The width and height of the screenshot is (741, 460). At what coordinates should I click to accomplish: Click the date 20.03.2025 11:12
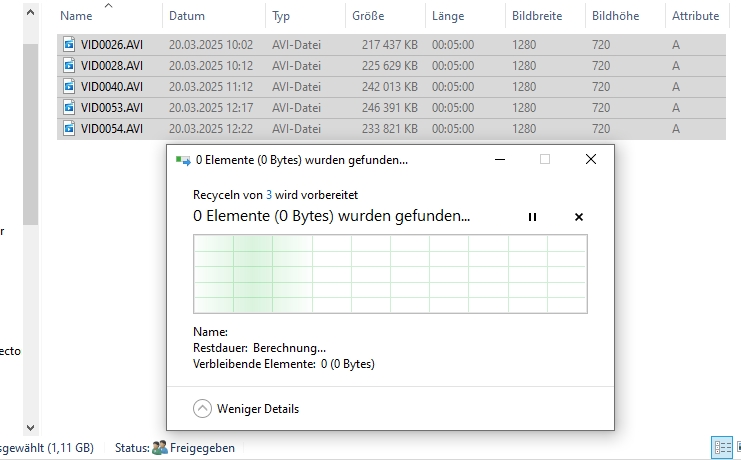coord(211,87)
